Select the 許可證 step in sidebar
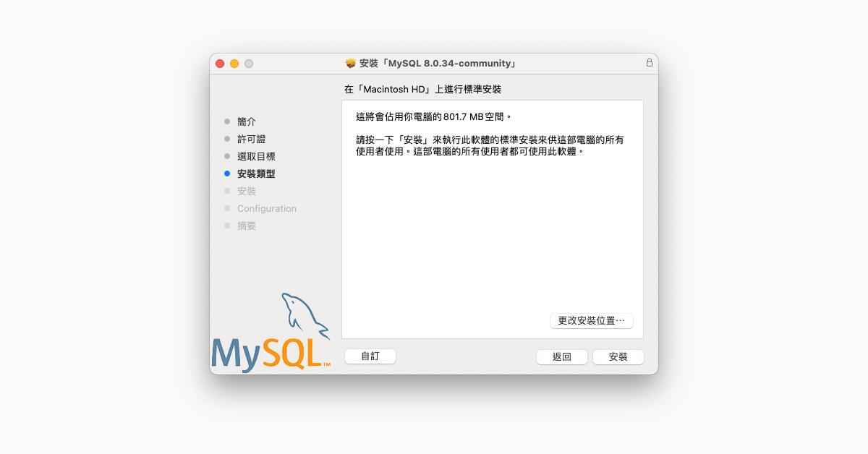This screenshot has width=868, height=454. click(x=251, y=139)
